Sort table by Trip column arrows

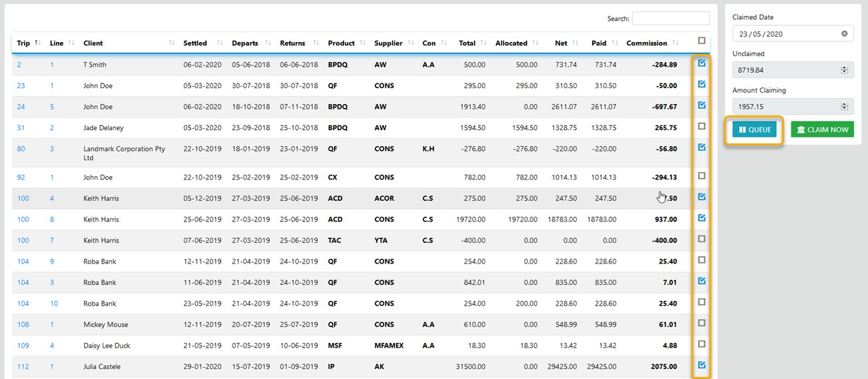coord(37,43)
